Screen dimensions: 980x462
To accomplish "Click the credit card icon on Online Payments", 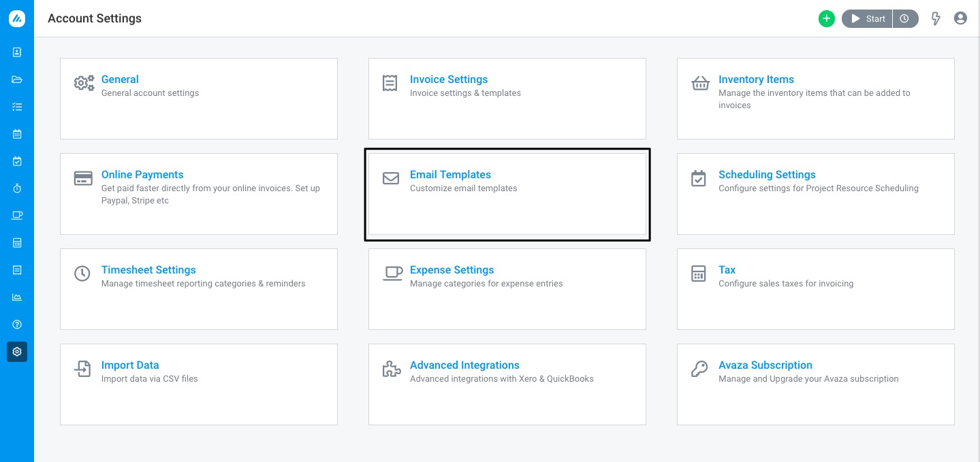I will 83,179.
